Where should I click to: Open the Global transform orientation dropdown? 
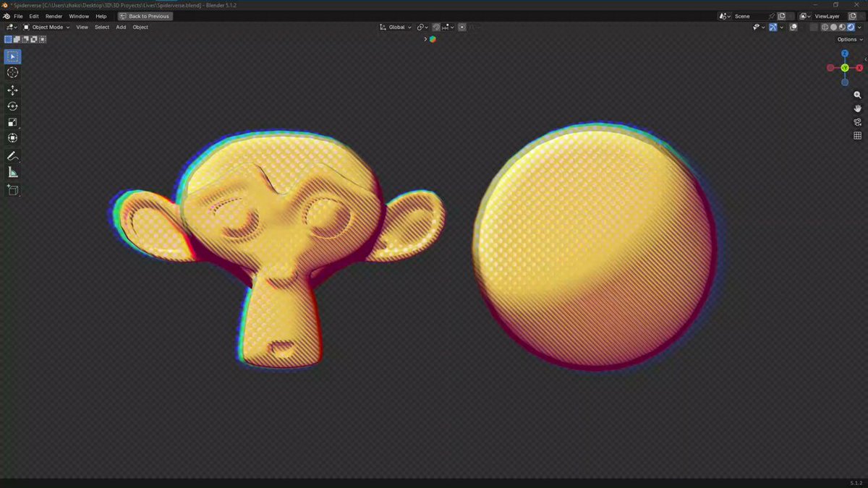(396, 27)
